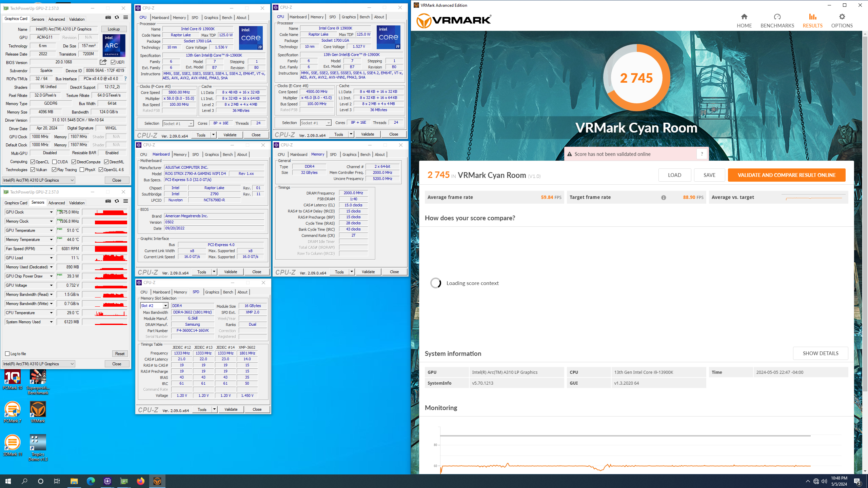Click the SAVE button in VRMark
Screen dimensions: 868x488
(709, 175)
